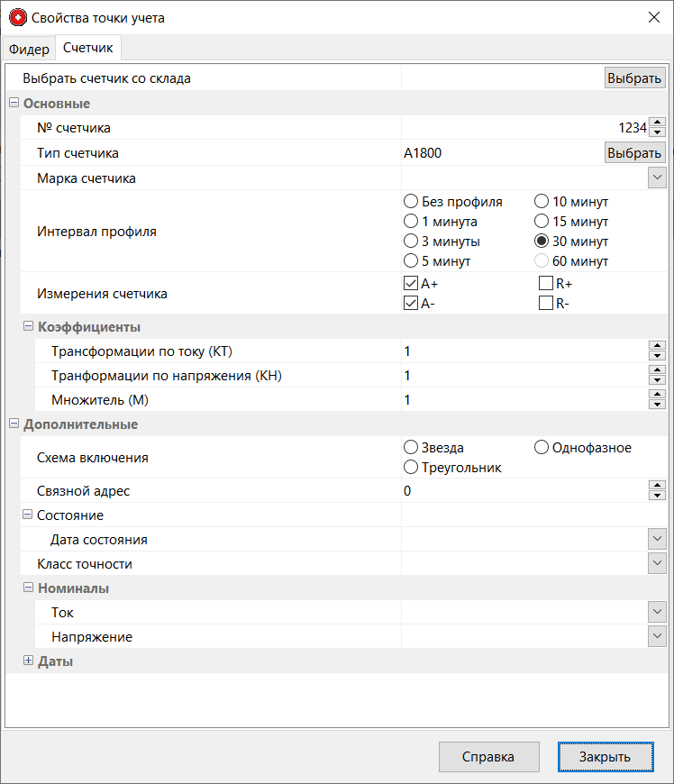Image resolution: width=674 pixels, height=784 pixels.
Task: Select the Счетчик tab
Action: (87, 48)
